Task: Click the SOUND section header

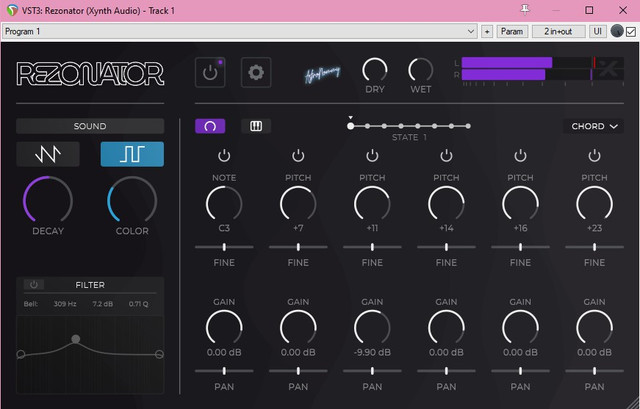Action: click(x=90, y=126)
